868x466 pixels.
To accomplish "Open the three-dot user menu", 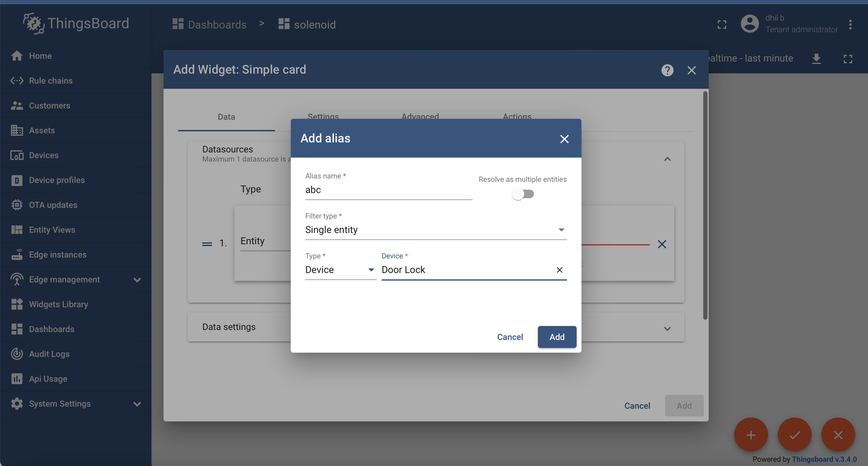I will coord(850,24).
